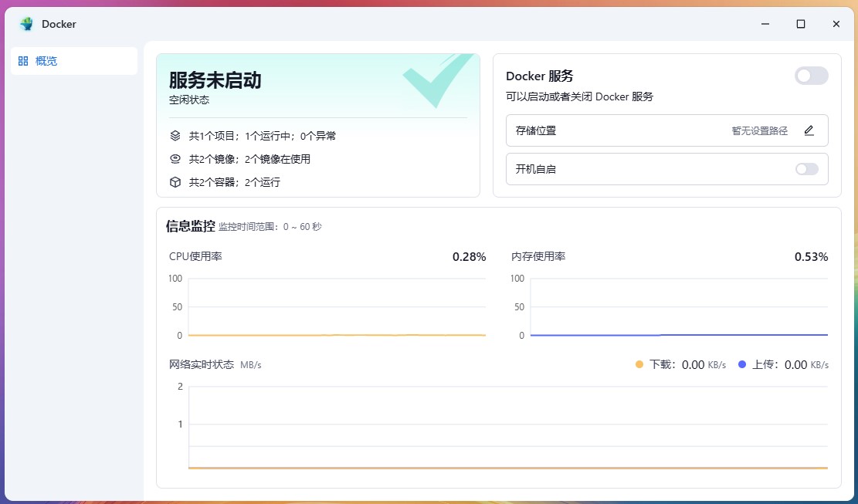Click the CPU使用率 chart area
The height and width of the screenshot is (504, 858).
(x=337, y=307)
